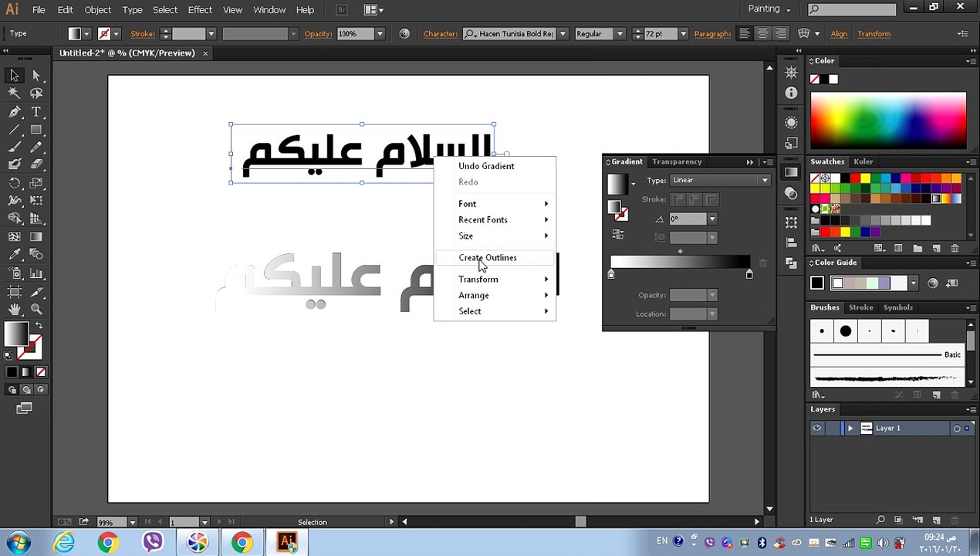Click the Stroke link in control bar

(143, 34)
